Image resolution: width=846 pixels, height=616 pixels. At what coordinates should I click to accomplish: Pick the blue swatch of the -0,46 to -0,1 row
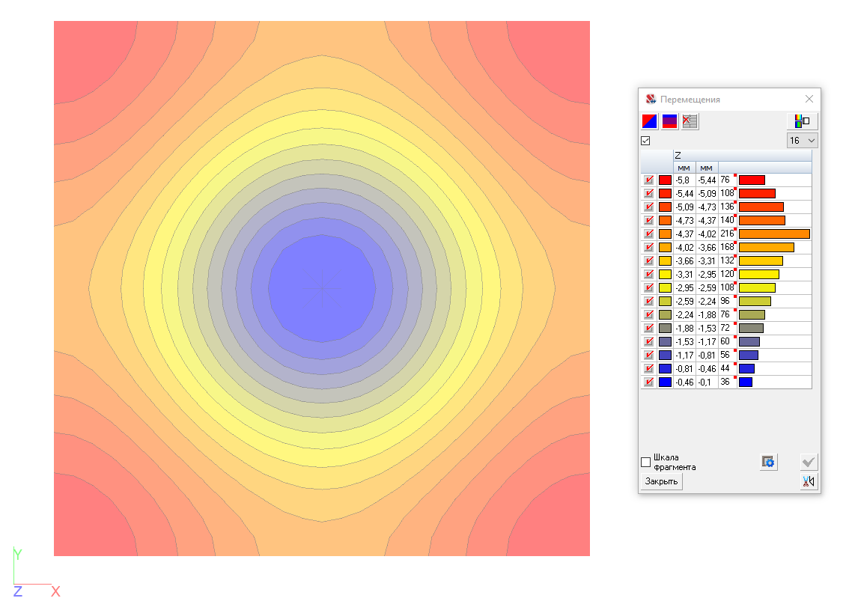point(666,382)
